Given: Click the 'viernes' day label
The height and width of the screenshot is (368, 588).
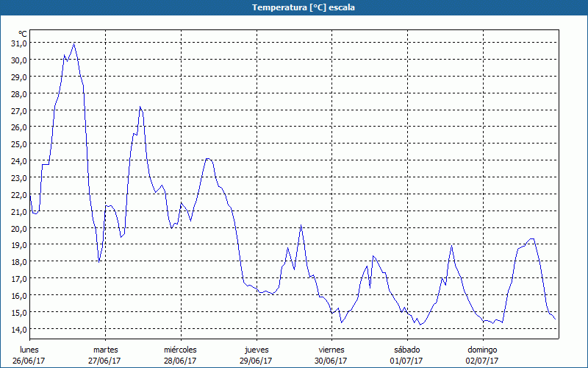Looking at the screenshot, I should (x=331, y=350).
